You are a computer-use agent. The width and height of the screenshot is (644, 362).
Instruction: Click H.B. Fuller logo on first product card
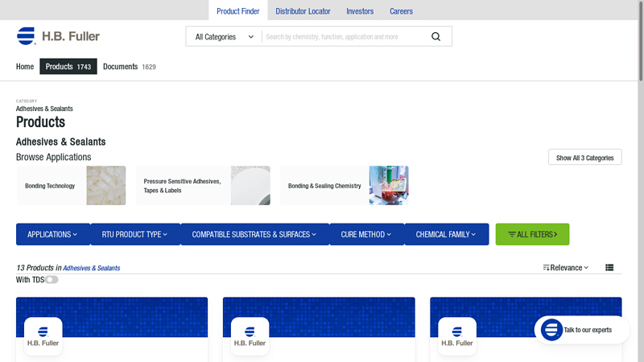click(x=43, y=336)
